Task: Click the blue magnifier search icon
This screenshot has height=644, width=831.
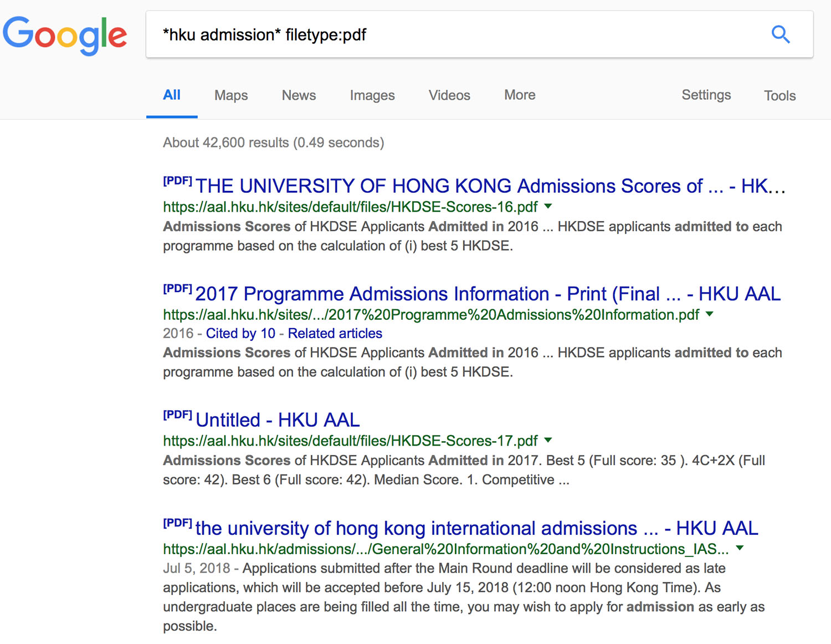Action: 781,34
